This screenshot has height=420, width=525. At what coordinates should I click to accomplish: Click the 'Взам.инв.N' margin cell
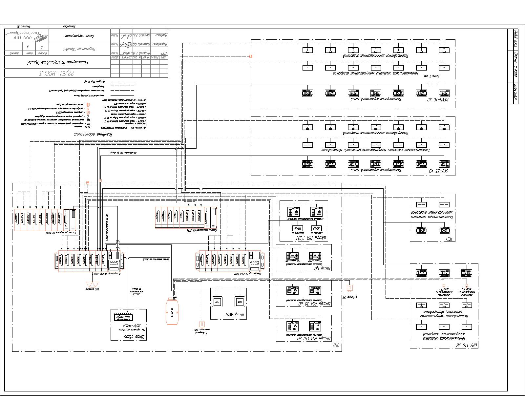tap(516, 93)
